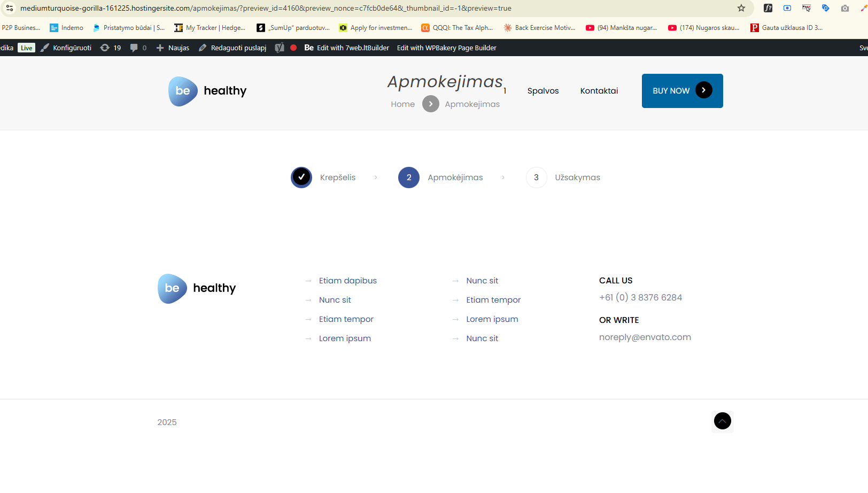The width and height of the screenshot is (868, 493).
Task: Open the Spalvos menu item
Action: [543, 91]
